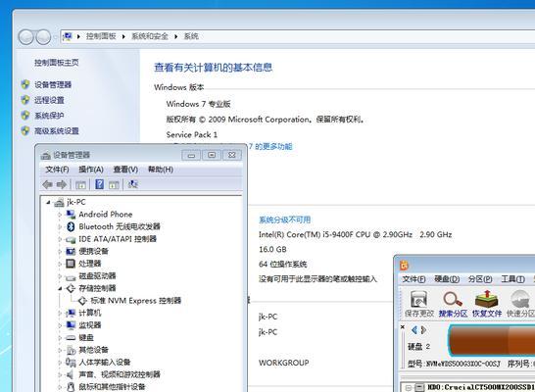The image size is (535, 392).
Task: Click previous disk blue arrow in DiskGenius
Action: [x=414, y=330]
